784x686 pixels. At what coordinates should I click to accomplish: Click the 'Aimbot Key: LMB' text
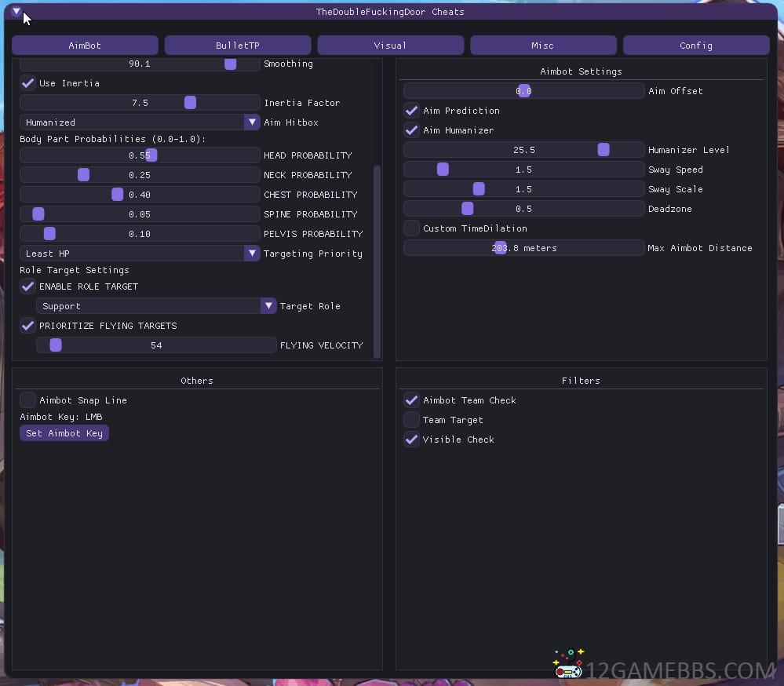tap(61, 417)
